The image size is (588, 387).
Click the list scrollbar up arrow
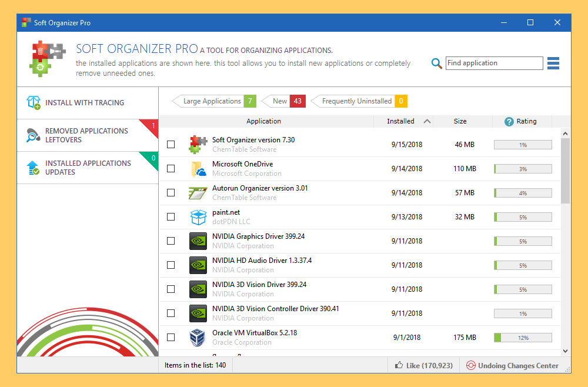click(565, 134)
